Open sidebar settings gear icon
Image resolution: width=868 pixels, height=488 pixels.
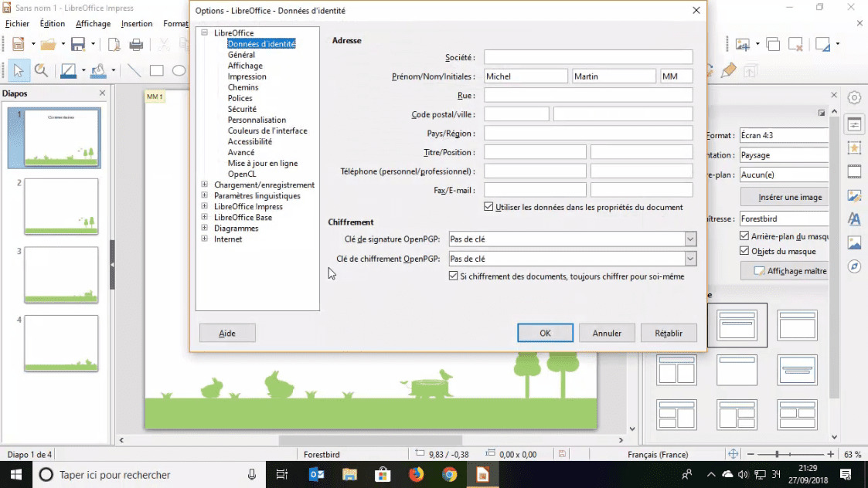pos(855,97)
